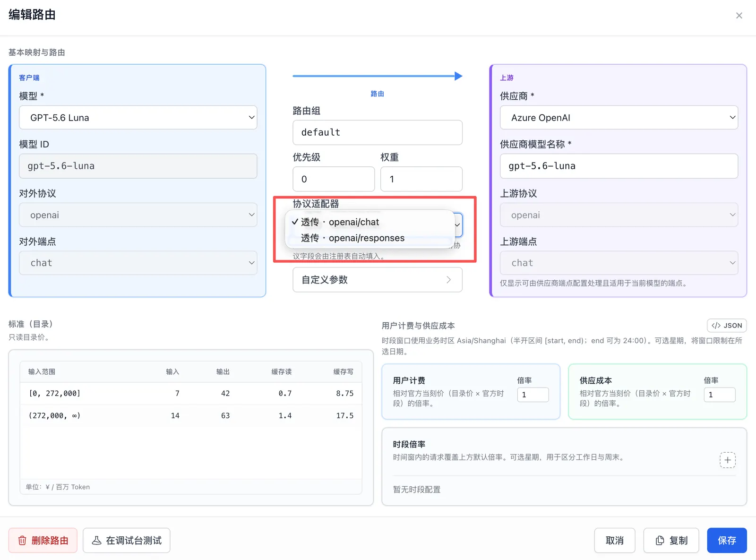
Task: Click the 删除路由 button
Action: pyautogui.click(x=43, y=540)
